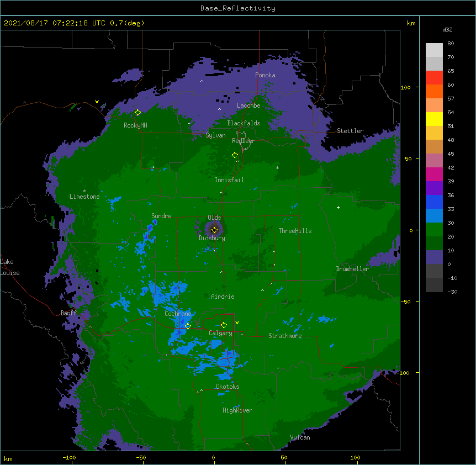Click the asterisk marker above Limestone label
The width and height of the screenshot is (476, 465).
(x=84, y=191)
